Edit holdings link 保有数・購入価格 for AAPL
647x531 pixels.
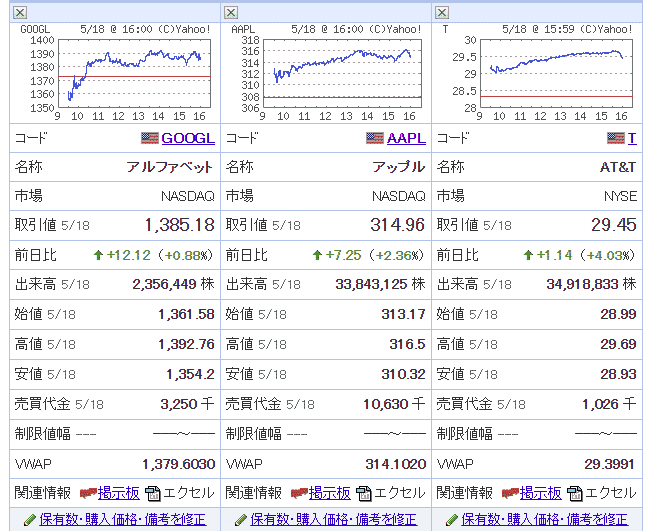333,520
